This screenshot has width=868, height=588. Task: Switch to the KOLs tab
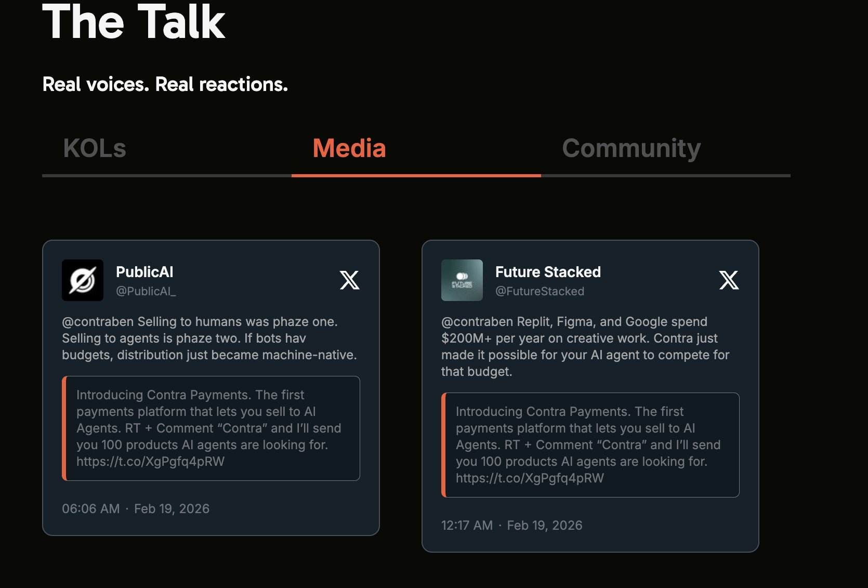[x=95, y=149]
